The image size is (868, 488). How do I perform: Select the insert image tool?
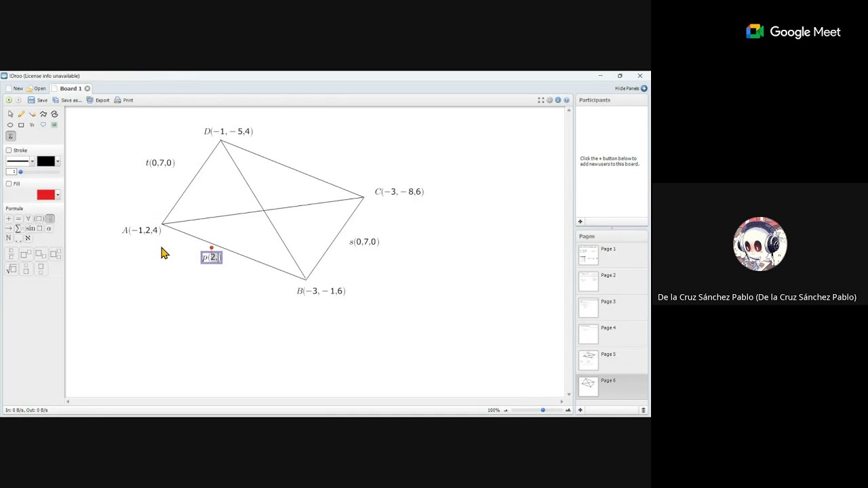(54, 125)
